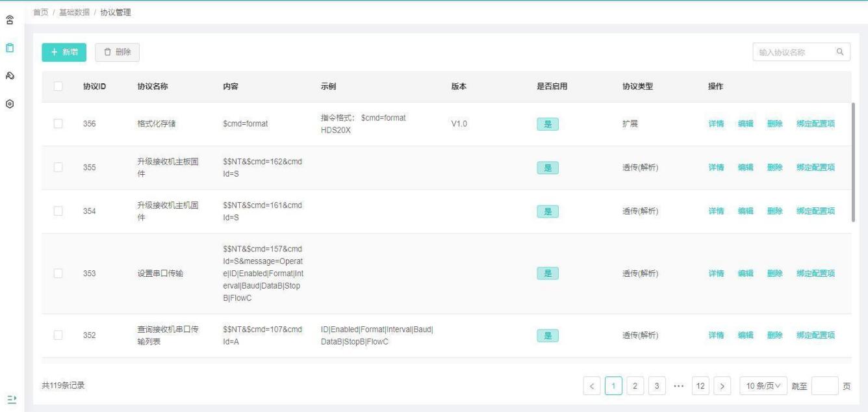Image resolution: width=868 pixels, height=412 pixels.
Task: Open 绑定配置项 for protocol 352
Action: click(815, 335)
